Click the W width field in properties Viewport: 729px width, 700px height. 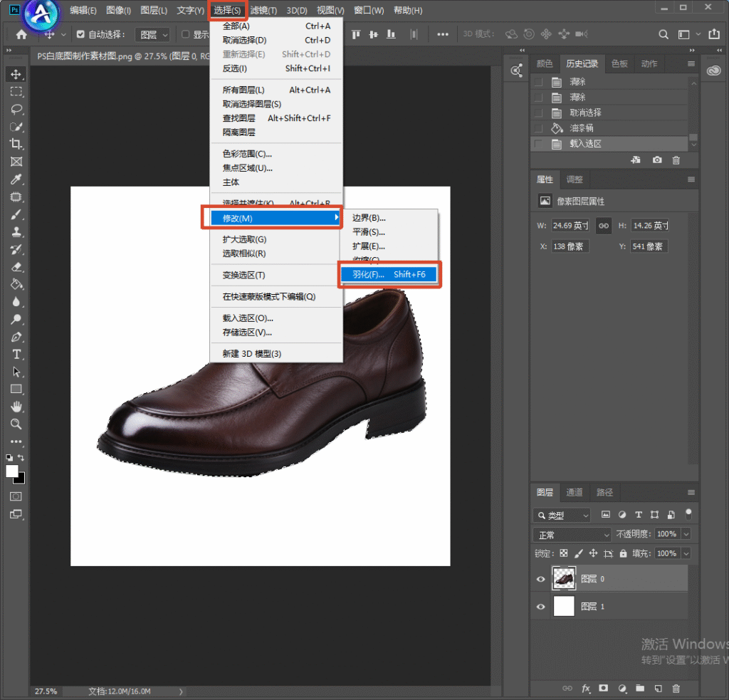(570, 226)
